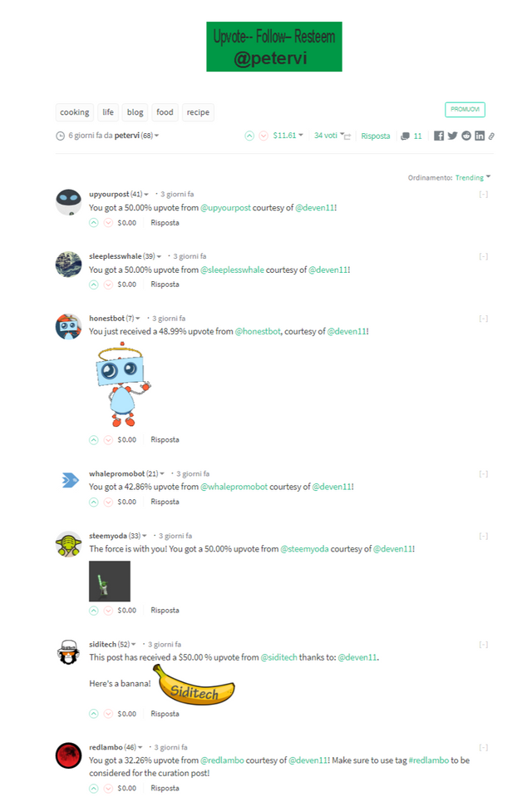Click the resteem arrows icon beside 34 voti

click(x=347, y=136)
